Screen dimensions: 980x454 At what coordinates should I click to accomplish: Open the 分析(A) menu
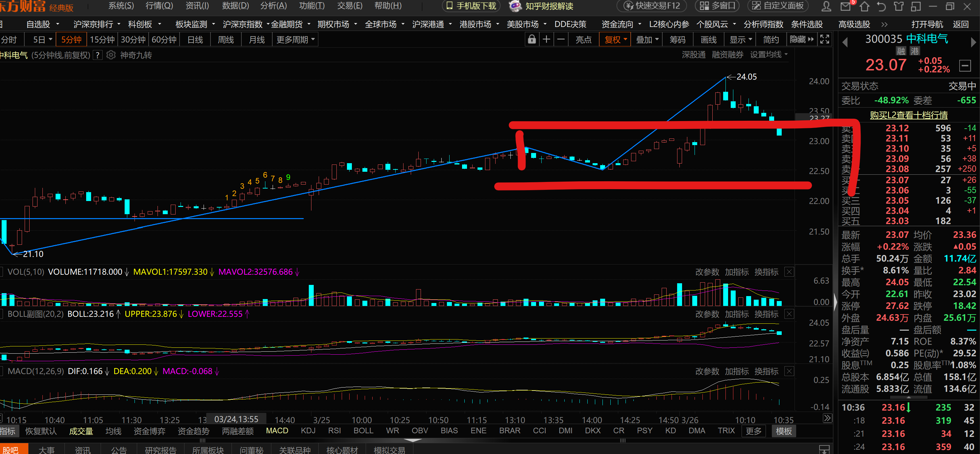coord(273,6)
